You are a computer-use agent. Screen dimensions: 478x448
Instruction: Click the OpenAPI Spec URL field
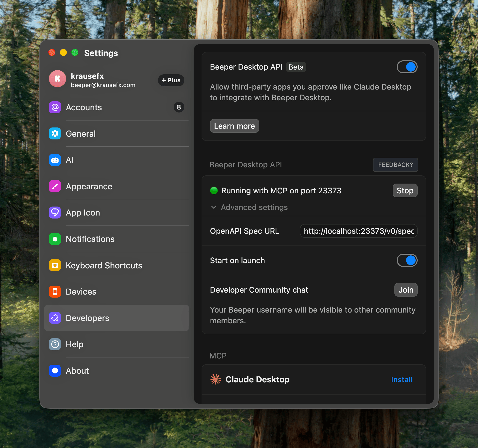358,231
